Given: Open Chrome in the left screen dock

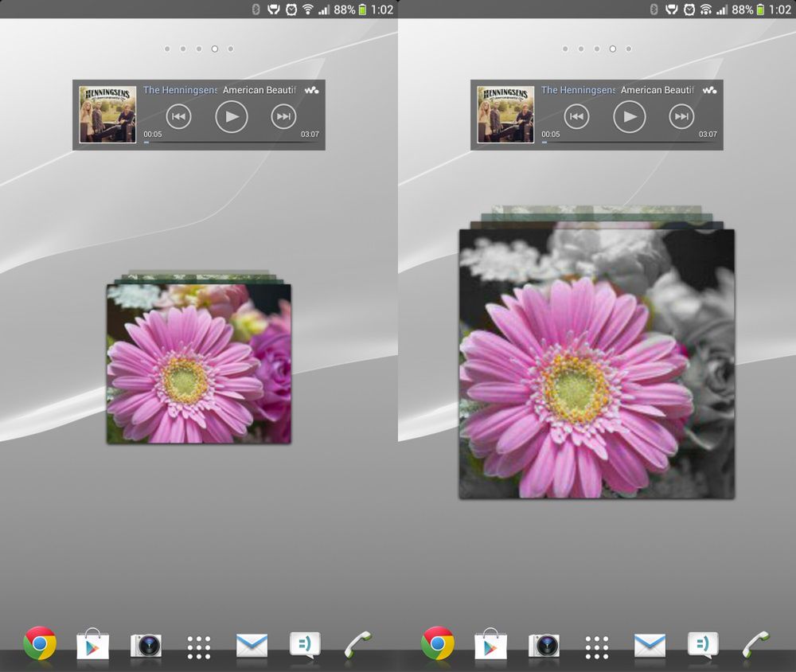Looking at the screenshot, I should 40,643.
